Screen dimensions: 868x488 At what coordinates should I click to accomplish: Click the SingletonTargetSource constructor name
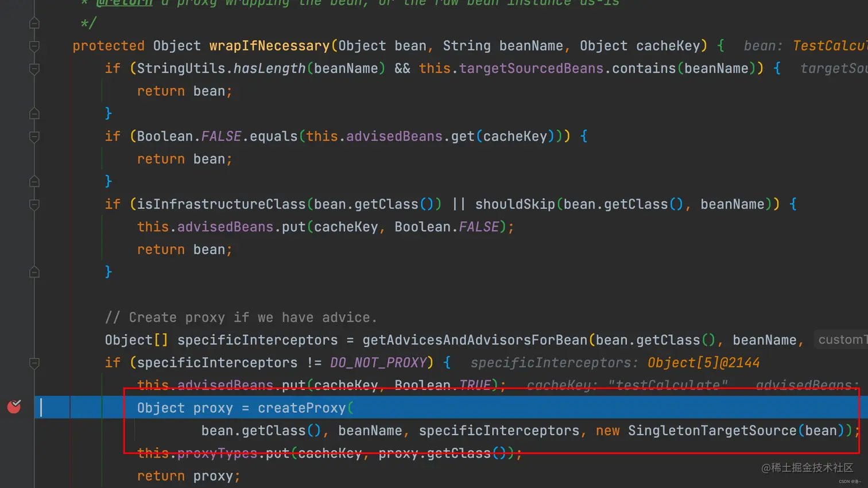click(x=712, y=431)
